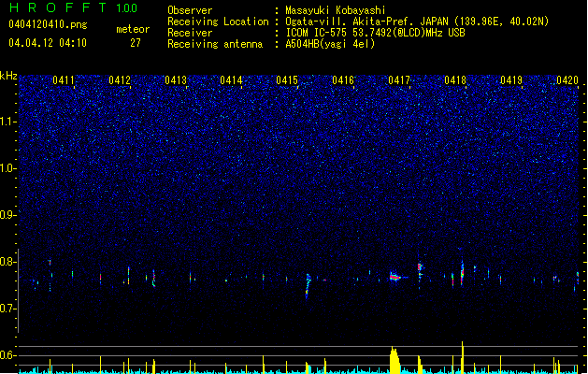The width and height of the screenshot is (588, 374).
Task: Click the 0.6 kHz axis label
Action: 8,355
